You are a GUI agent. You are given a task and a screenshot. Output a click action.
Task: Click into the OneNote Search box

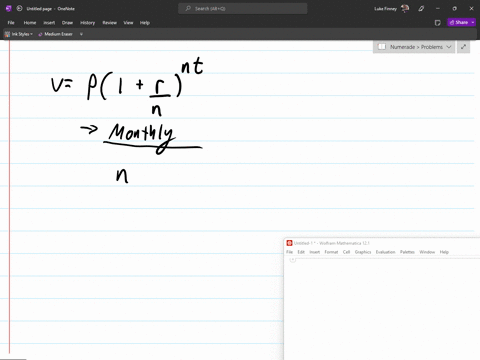click(243, 9)
